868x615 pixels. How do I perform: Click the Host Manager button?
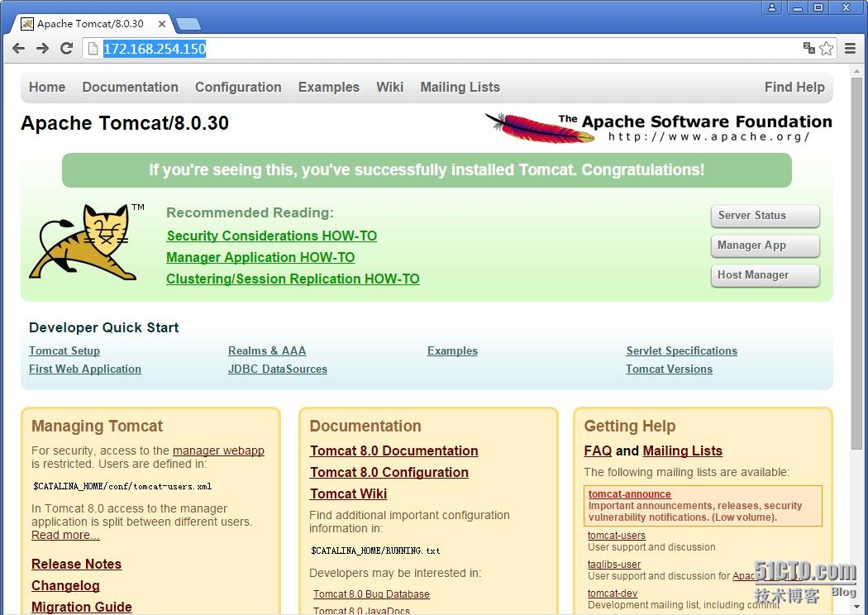[765, 275]
